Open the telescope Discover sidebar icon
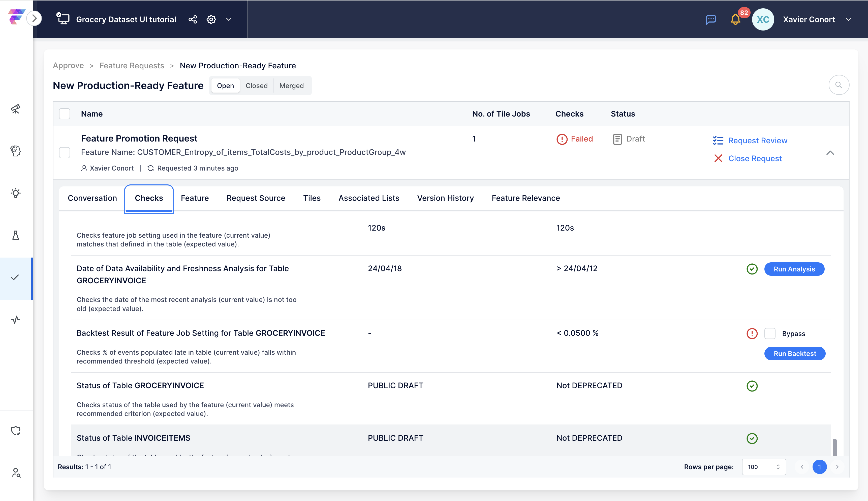Viewport: 868px width, 501px height. coord(16,109)
